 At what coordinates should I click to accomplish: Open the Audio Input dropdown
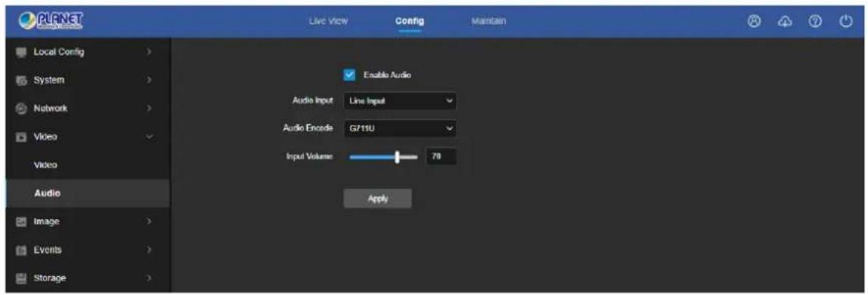[x=400, y=102]
